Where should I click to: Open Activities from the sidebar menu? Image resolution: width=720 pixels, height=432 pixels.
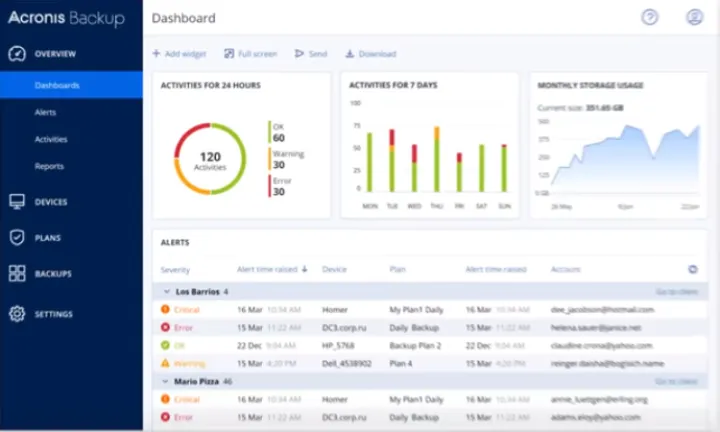point(51,139)
